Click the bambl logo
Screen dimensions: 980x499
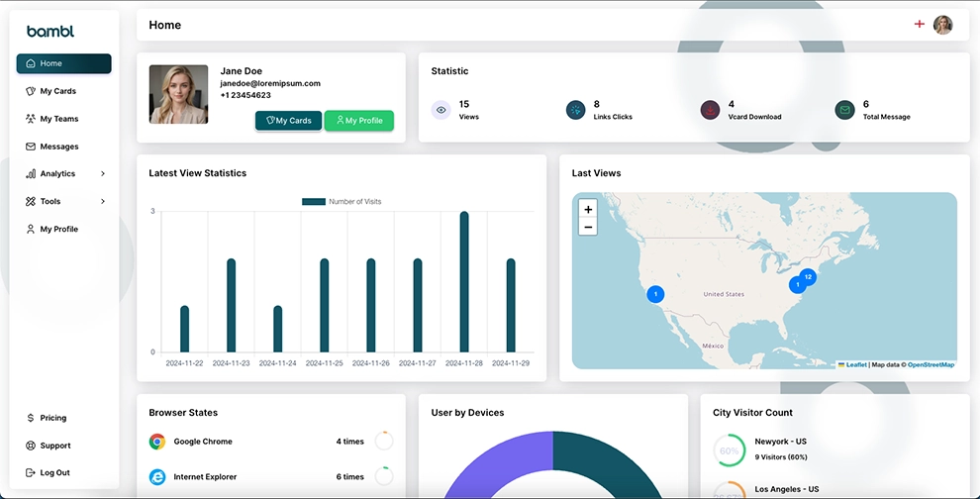tap(50, 32)
